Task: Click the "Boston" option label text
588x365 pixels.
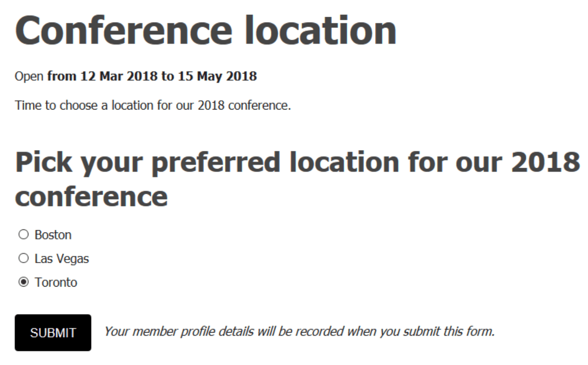Action: (53, 235)
